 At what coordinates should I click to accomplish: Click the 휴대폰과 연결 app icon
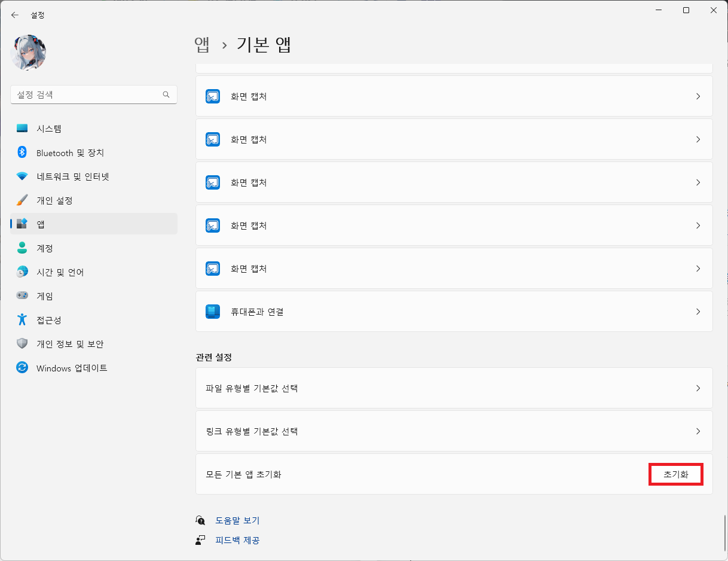pos(213,312)
